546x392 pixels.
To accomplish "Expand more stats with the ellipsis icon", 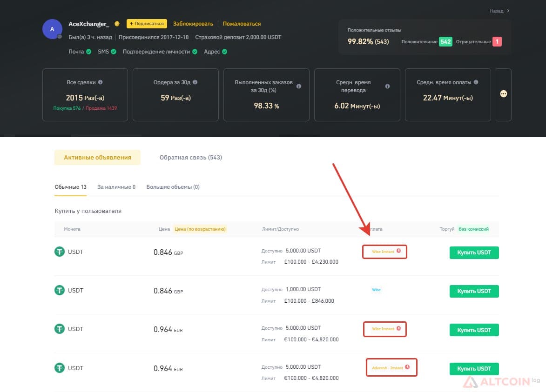I will click(x=504, y=94).
